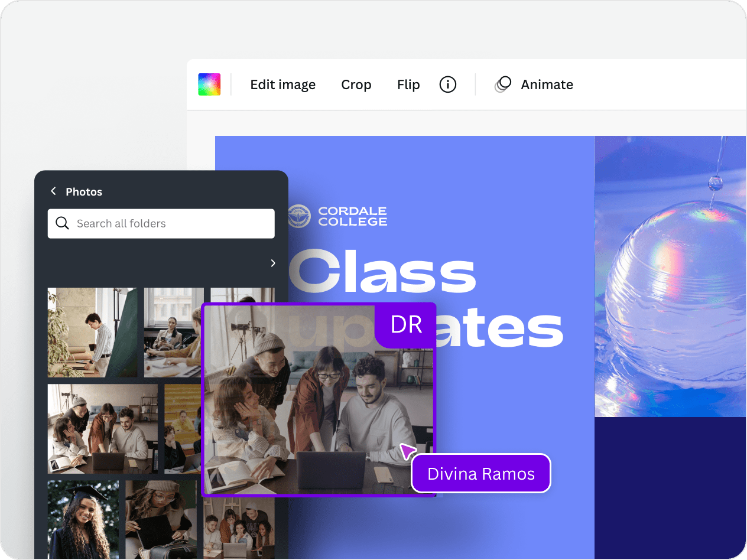This screenshot has height=560, width=747.
Task: Select the thumbnail of the man by the plant
Action: [x=92, y=332]
